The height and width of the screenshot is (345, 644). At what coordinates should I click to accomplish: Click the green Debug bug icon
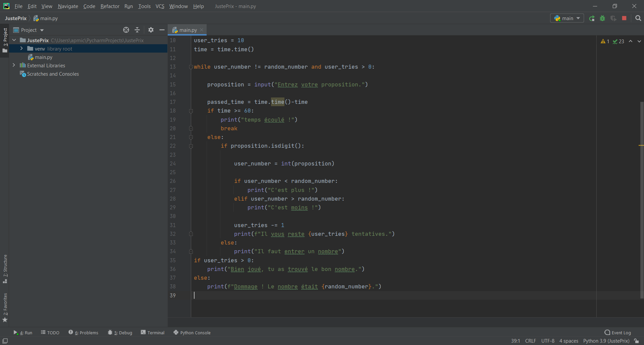point(603,18)
